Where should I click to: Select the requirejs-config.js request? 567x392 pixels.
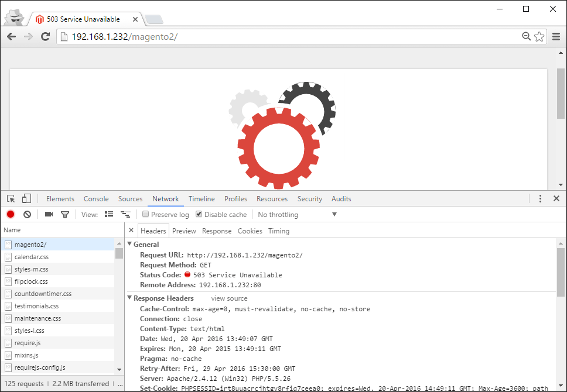(x=58, y=367)
